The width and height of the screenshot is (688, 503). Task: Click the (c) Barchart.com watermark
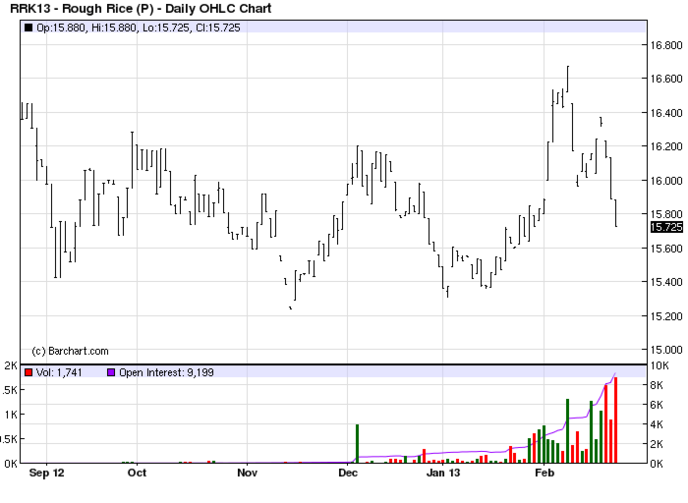click(x=70, y=351)
